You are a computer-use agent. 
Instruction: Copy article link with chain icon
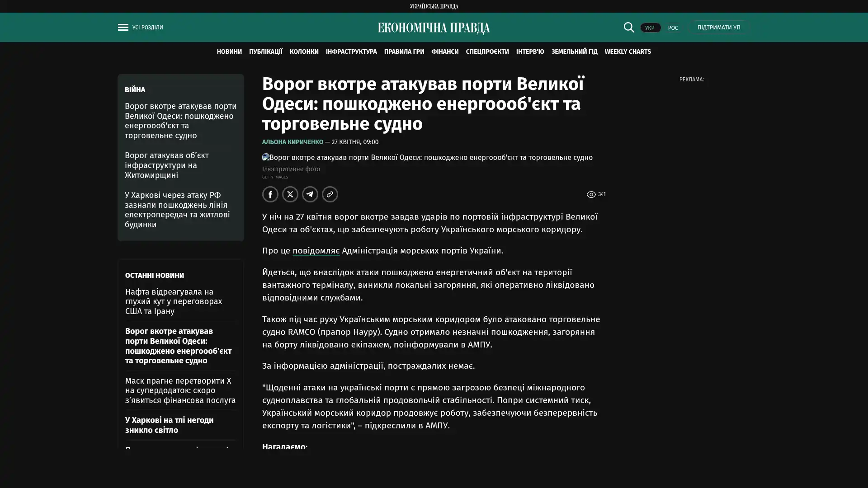coord(330,194)
